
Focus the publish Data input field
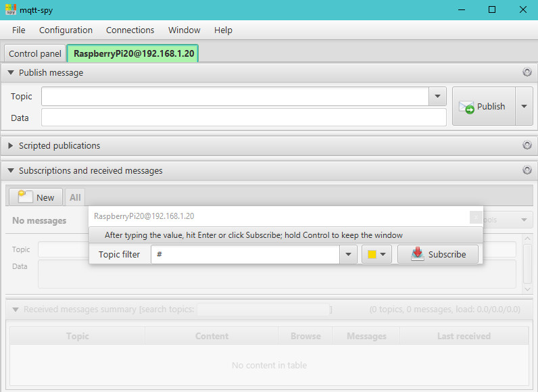click(244, 118)
